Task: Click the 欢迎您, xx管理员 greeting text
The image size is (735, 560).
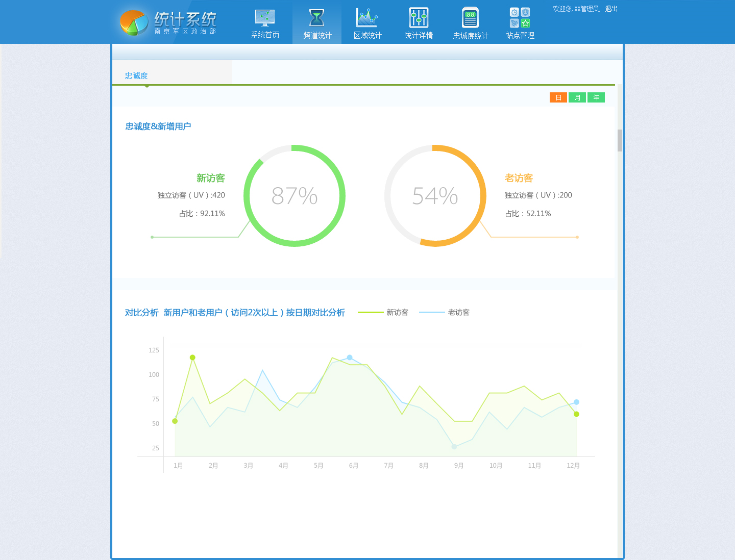Action: [x=576, y=9]
